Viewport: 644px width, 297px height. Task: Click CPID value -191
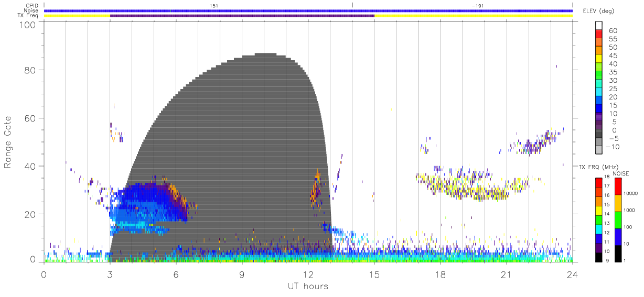point(477,5)
